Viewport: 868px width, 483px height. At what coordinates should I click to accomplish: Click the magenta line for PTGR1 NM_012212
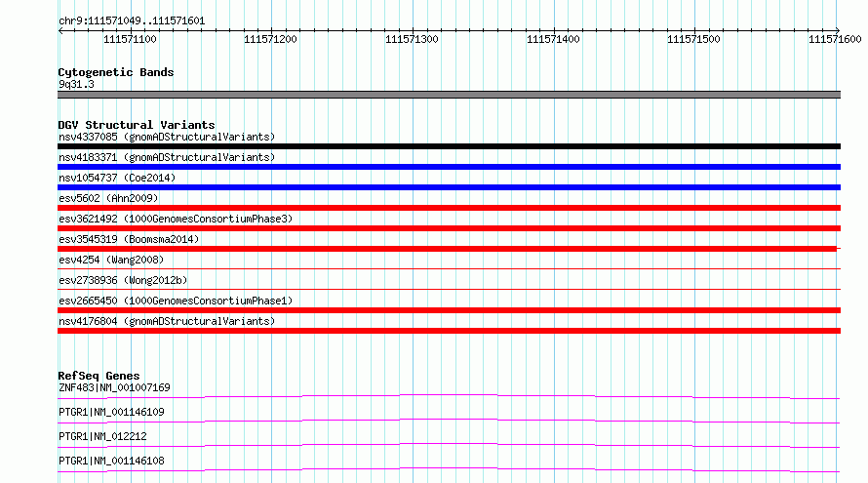click(x=449, y=445)
